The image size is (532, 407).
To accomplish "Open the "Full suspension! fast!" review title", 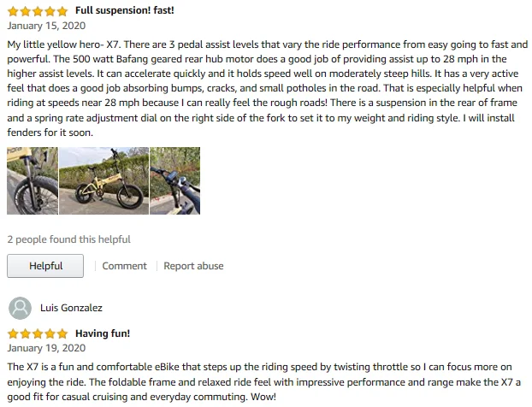I will [x=124, y=10].
